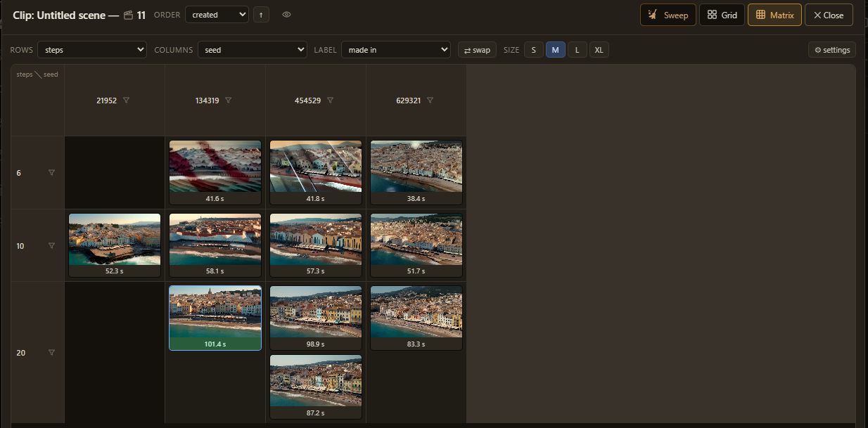Switch to Matrix view
This screenshot has width=868, height=428.
point(774,15)
